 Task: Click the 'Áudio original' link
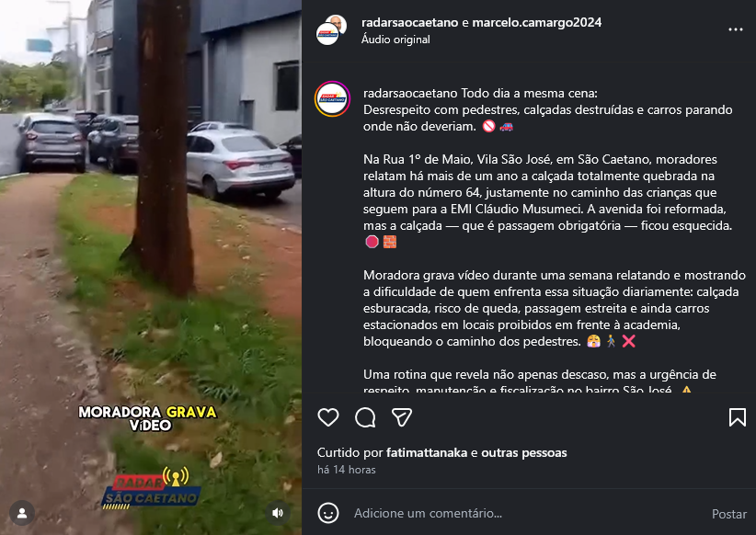tap(395, 40)
